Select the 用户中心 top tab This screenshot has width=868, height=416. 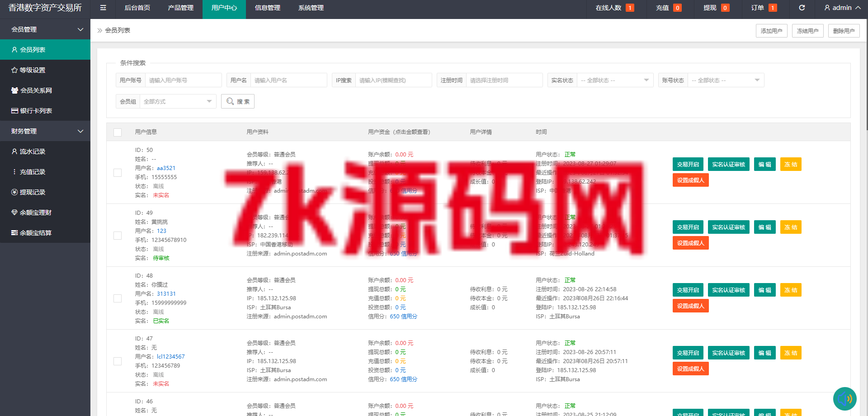(224, 8)
